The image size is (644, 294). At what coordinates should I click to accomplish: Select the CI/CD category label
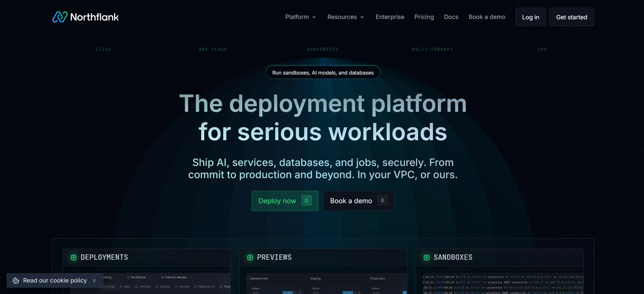pos(103,49)
